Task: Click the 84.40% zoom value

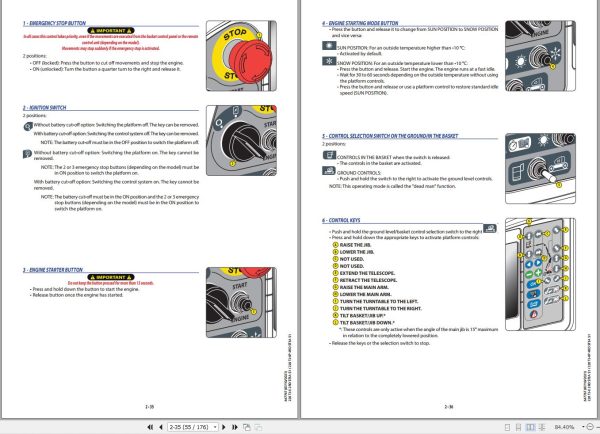Action: point(564,427)
